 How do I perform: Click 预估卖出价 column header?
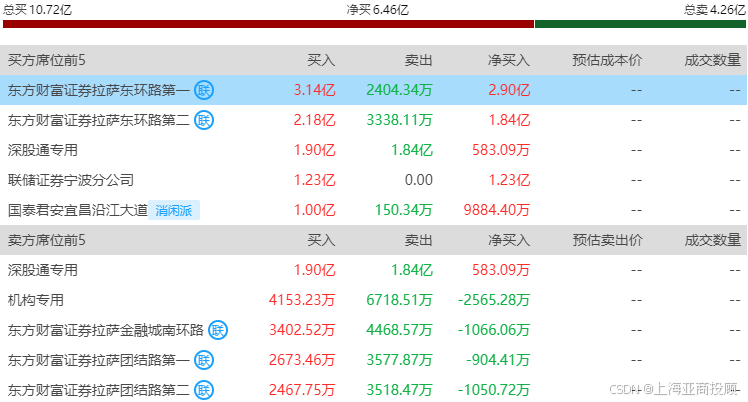coord(607,240)
